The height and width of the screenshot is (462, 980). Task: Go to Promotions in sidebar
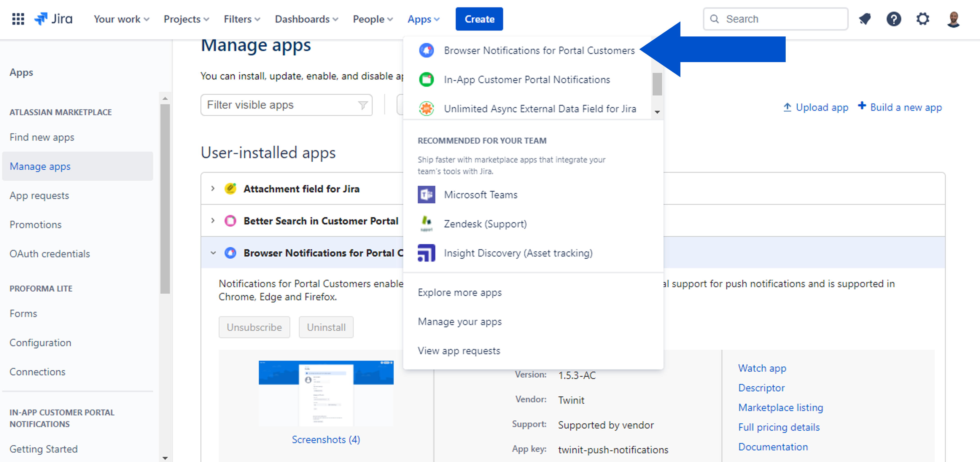(x=78, y=224)
